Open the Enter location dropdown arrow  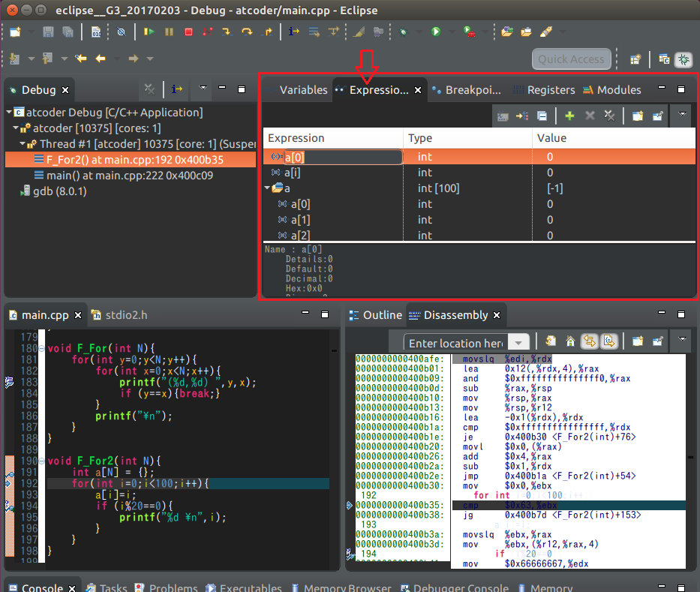pos(518,342)
